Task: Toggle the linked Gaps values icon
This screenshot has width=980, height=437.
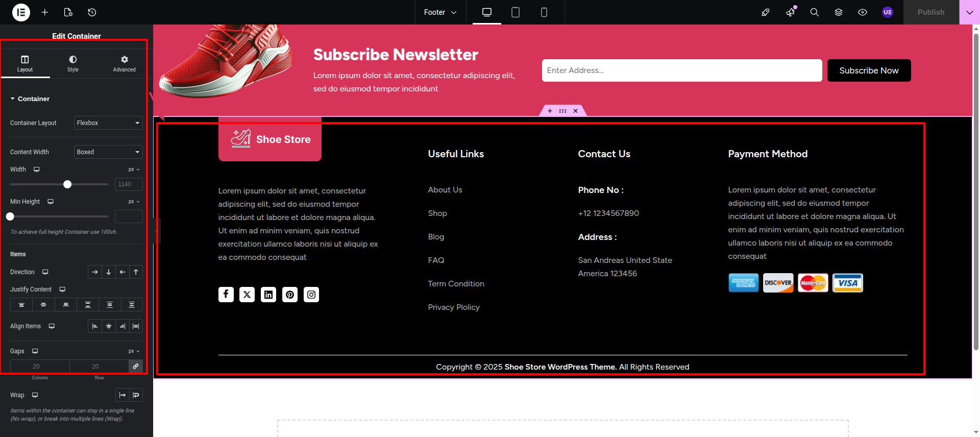Action: pyautogui.click(x=136, y=366)
